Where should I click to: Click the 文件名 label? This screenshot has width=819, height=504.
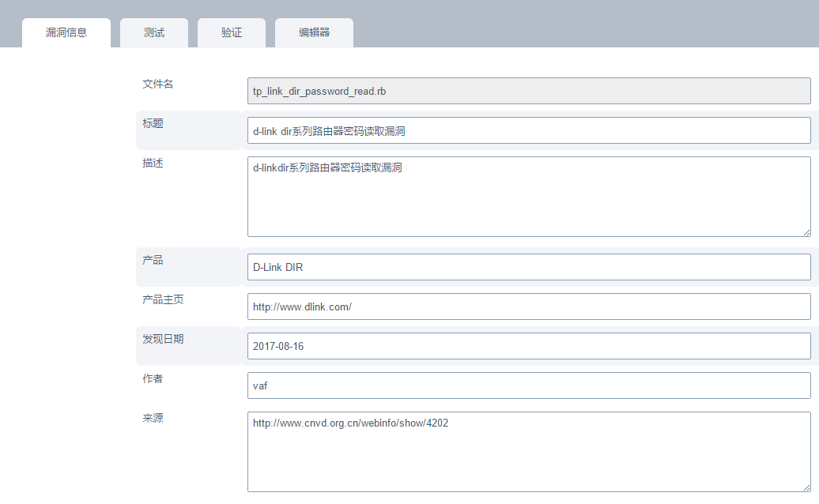click(x=158, y=84)
